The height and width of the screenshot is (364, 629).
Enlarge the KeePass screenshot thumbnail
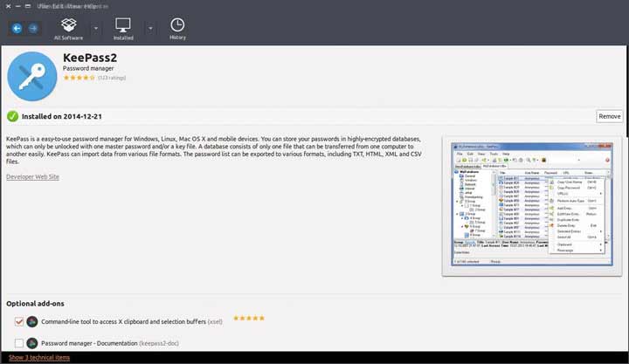pos(532,204)
